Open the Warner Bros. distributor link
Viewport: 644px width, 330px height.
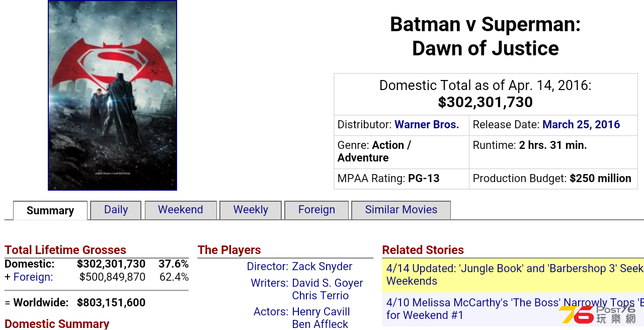point(427,125)
